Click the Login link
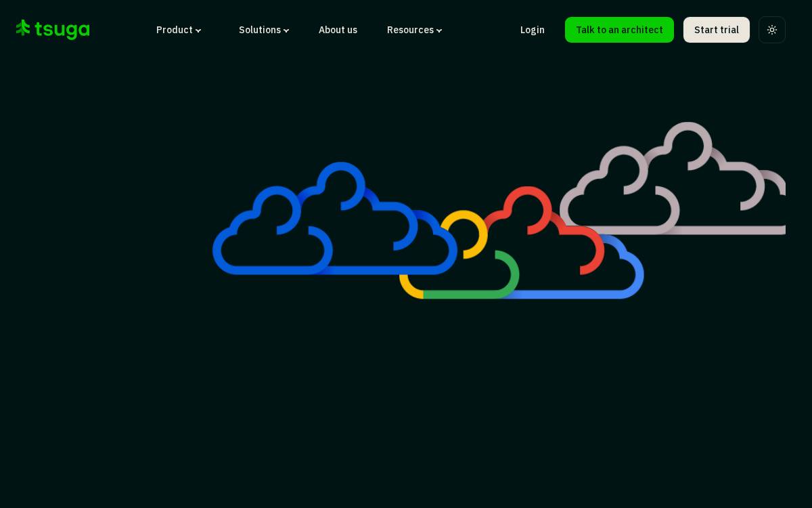The image size is (812, 508). (533, 30)
